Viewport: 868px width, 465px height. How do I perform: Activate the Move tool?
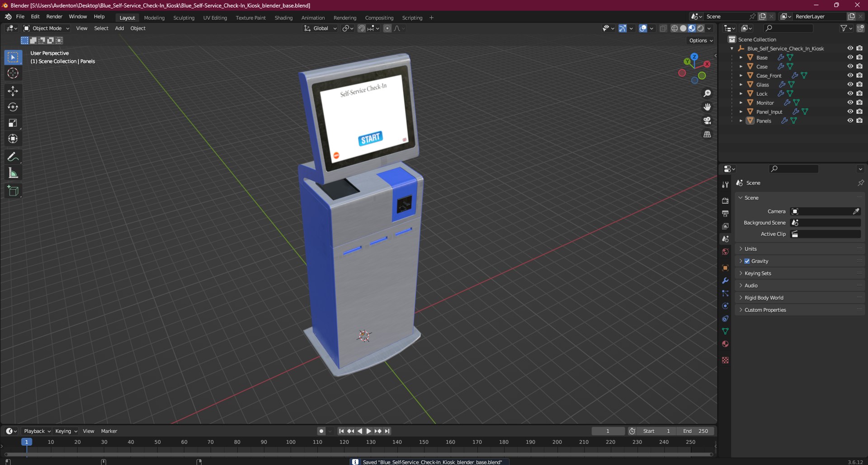click(x=13, y=91)
